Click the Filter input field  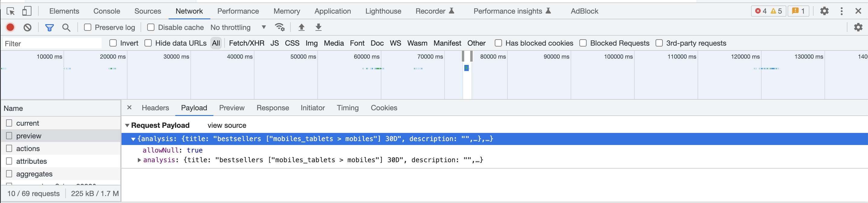52,43
